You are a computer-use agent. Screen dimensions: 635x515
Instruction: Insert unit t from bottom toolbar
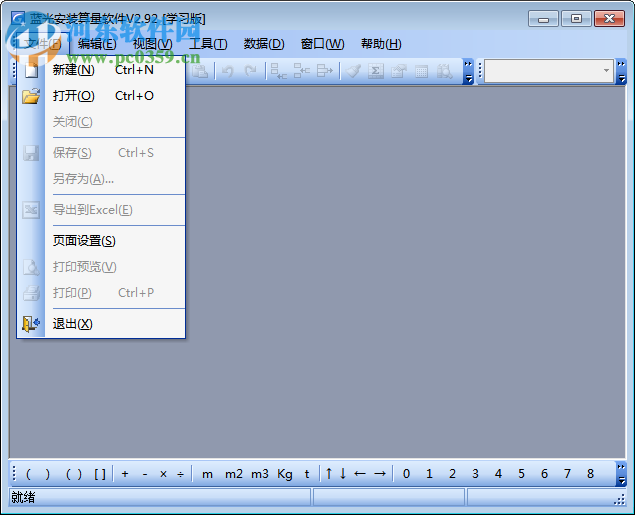pos(307,474)
